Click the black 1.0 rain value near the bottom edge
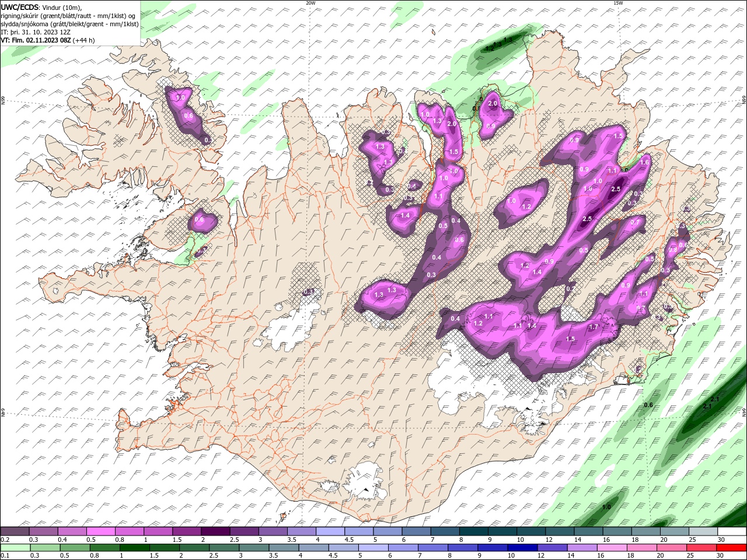 point(606,507)
